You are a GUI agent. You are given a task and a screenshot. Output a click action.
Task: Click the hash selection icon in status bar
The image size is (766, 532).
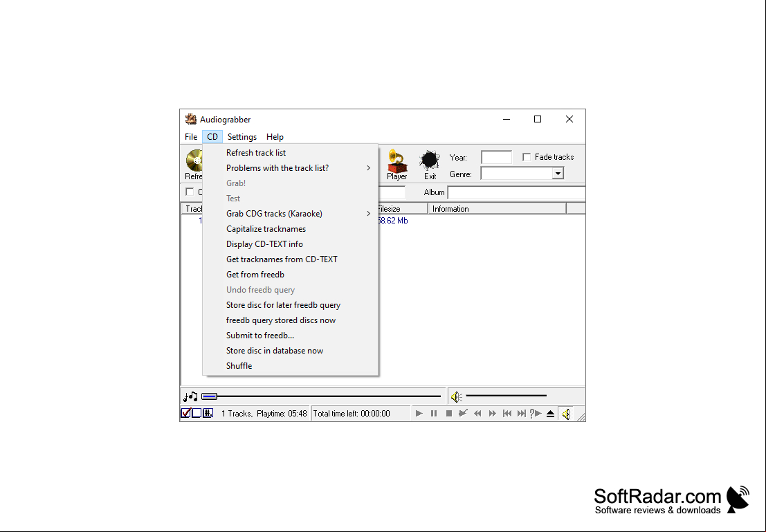click(208, 413)
